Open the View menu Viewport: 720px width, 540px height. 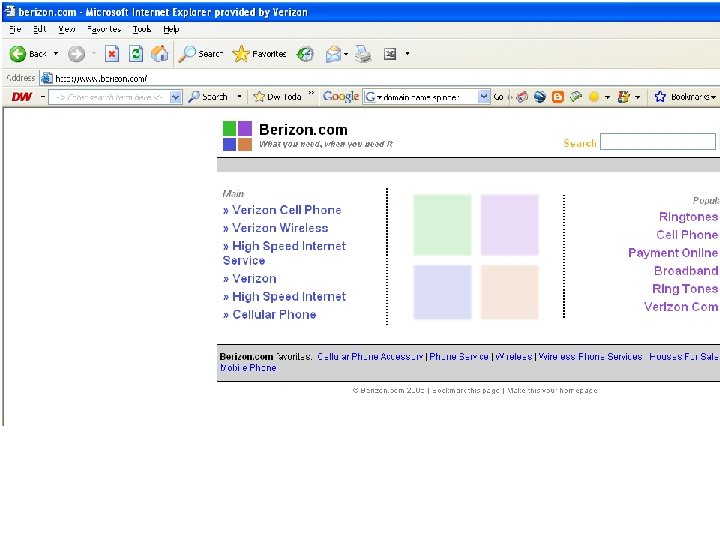click(x=67, y=29)
